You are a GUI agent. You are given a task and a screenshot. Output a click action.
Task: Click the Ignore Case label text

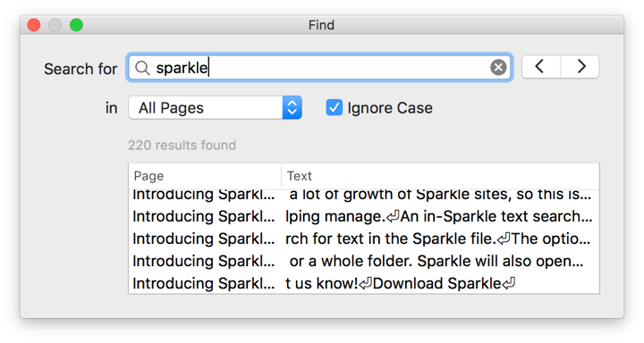[390, 108]
